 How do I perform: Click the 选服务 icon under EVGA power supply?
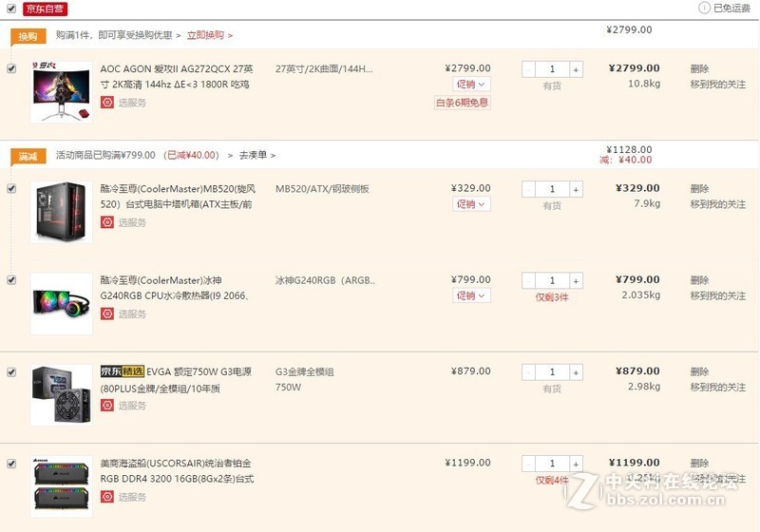[107, 405]
